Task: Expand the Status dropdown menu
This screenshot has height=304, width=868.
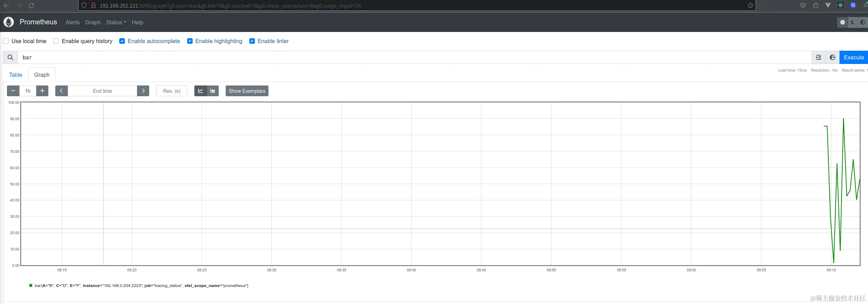Action: (x=116, y=22)
